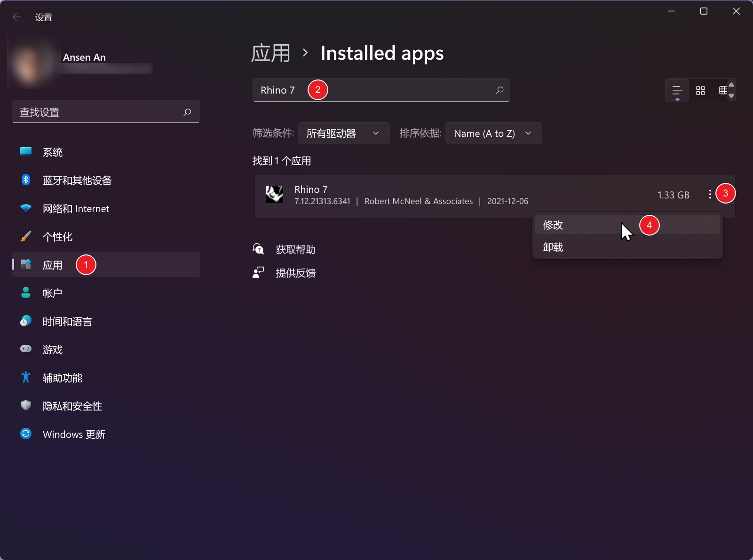Open the 所有驱动器 filter dropdown
Viewport: 753px width, 560px height.
tap(343, 134)
